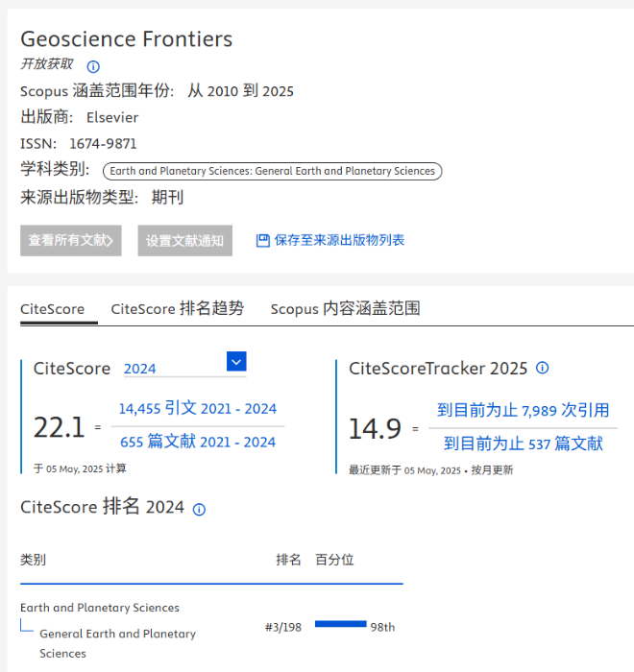Click the Earth and Planetary Sciences subject category tag
The image size is (634, 672).
click(x=273, y=171)
